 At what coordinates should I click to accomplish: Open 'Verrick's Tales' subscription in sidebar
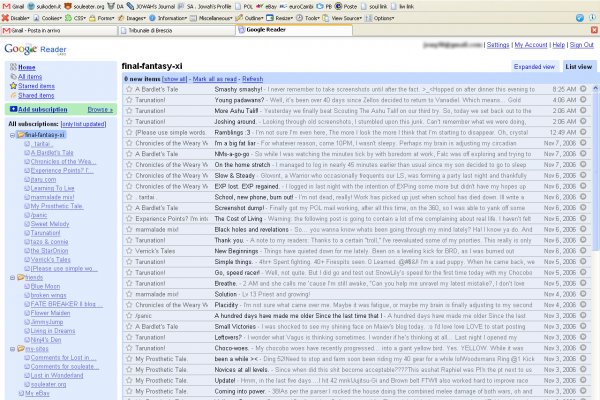click(51, 260)
